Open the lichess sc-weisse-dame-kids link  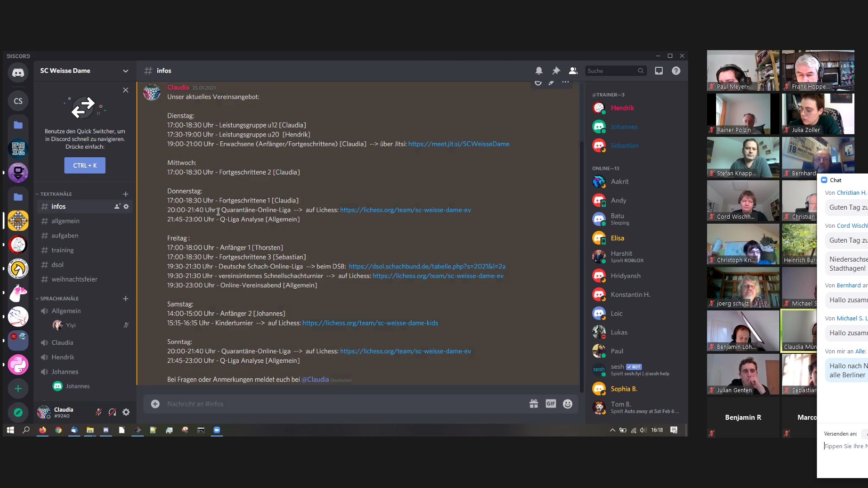370,323
